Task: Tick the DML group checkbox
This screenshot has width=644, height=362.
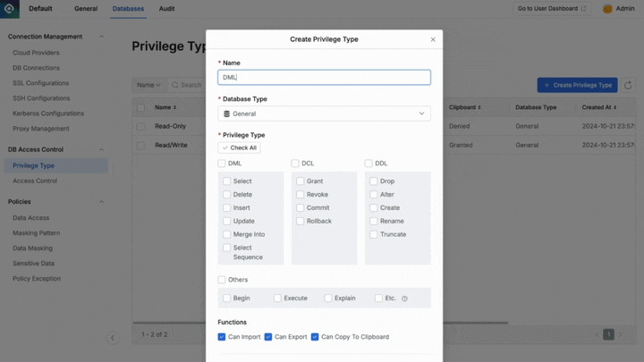Action: pyautogui.click(x=222, y=164)
